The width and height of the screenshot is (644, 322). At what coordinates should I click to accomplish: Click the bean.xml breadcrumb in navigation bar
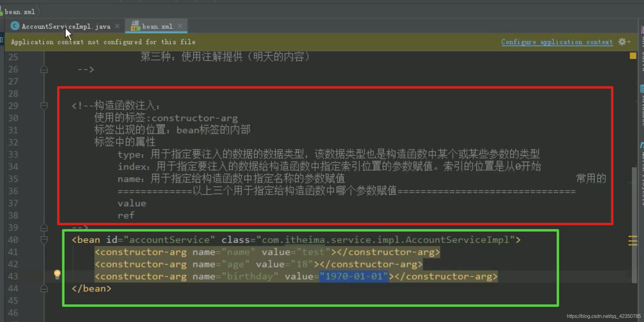[20, 12]
